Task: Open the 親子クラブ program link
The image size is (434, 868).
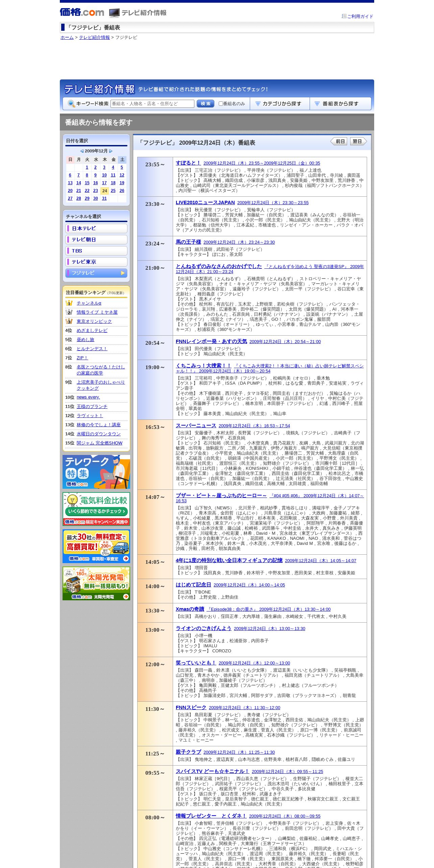Action: click(188, 752)
